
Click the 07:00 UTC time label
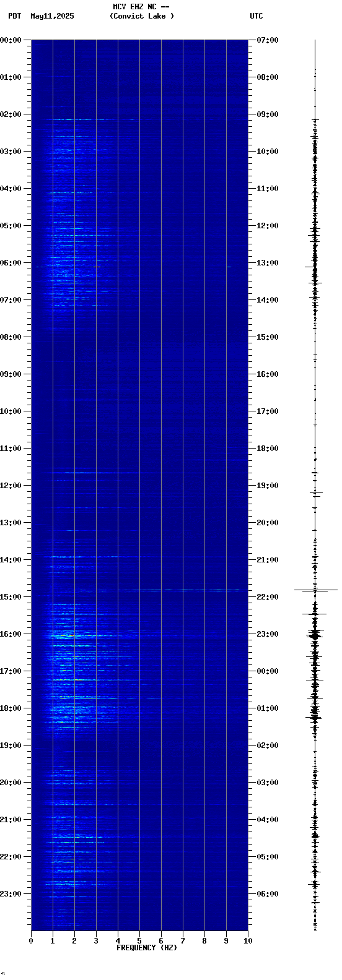coord(268,40)
